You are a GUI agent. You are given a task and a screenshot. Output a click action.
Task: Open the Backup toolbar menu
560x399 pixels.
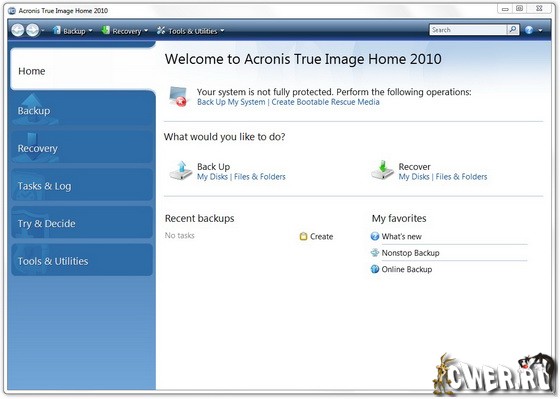point(78,31)
